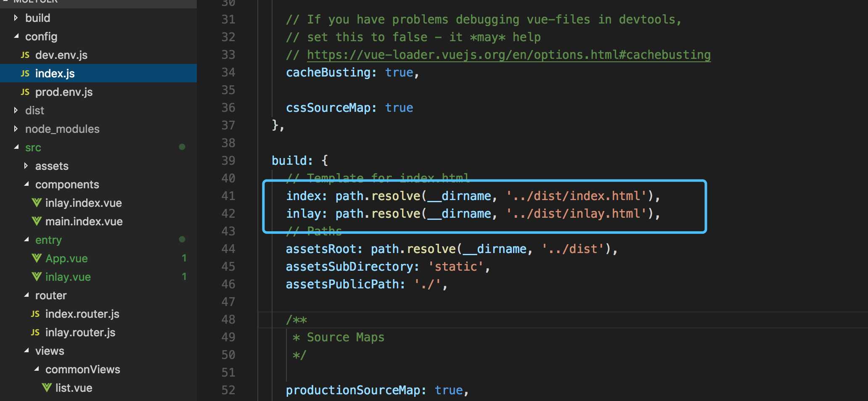This screenshot has height=401, width=868.
Task: Open inlay.router.js file
Action: pos(80,332)
